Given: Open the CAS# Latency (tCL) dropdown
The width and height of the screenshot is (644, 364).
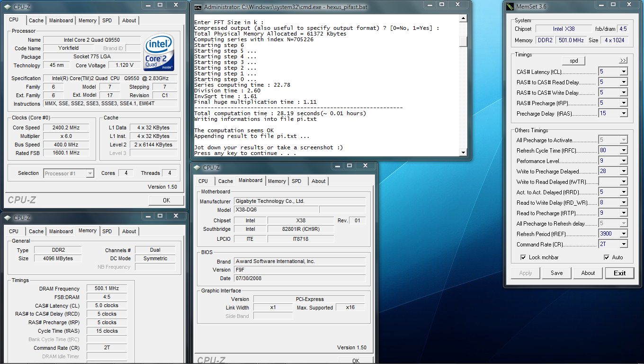Looking at the screenshot, I should click(x=623, y=72).
